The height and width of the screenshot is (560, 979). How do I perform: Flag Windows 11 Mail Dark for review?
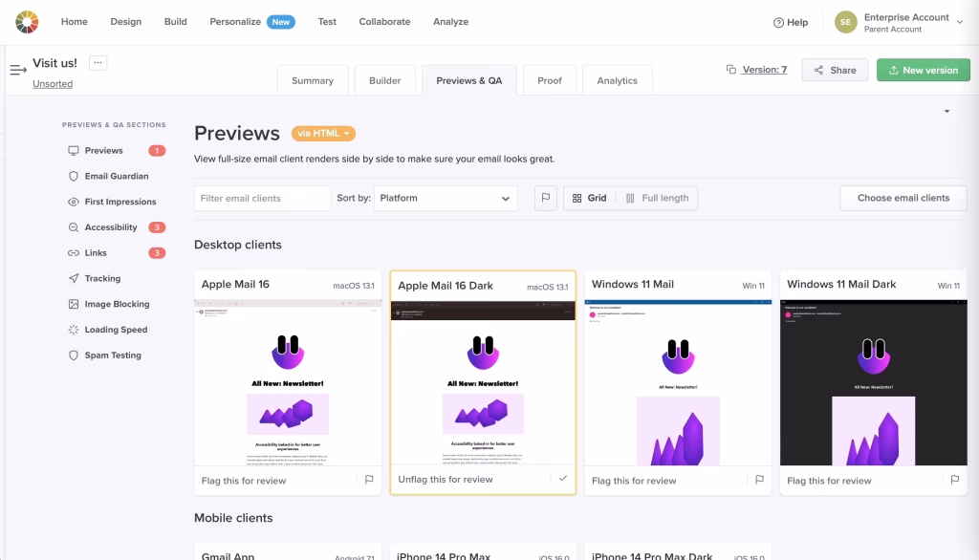point(955,480)
